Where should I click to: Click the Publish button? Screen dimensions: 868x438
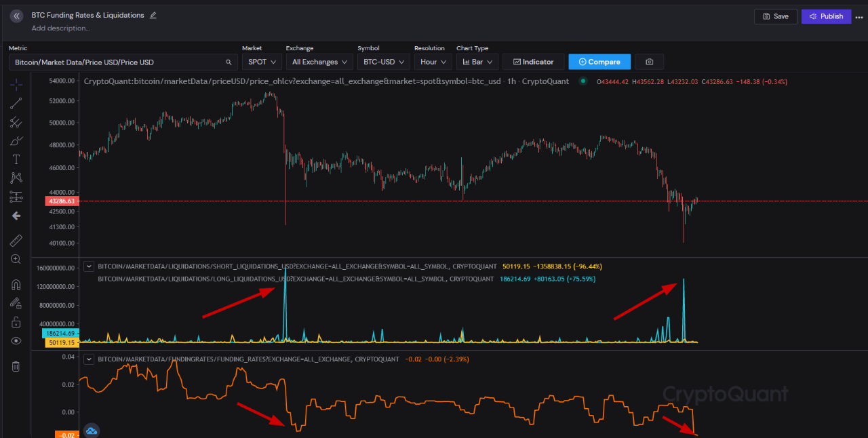pyautogui.click(x=826, y=16)
